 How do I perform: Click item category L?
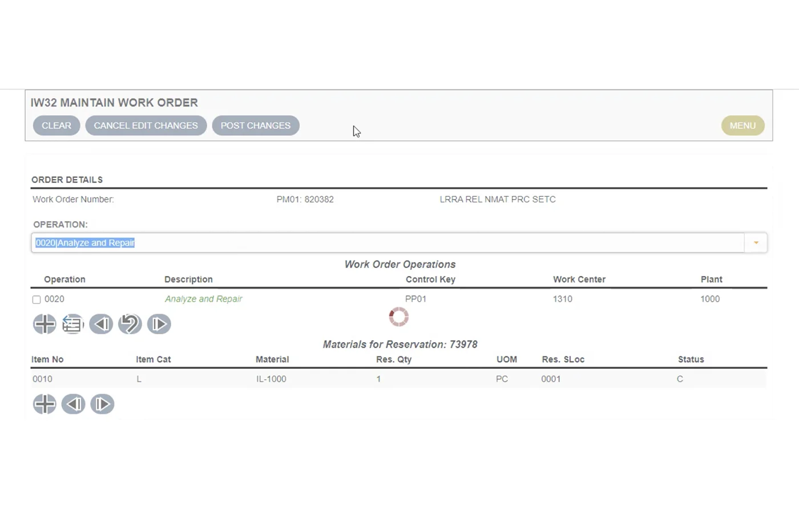pyautogui.click(x=139, y=379)
